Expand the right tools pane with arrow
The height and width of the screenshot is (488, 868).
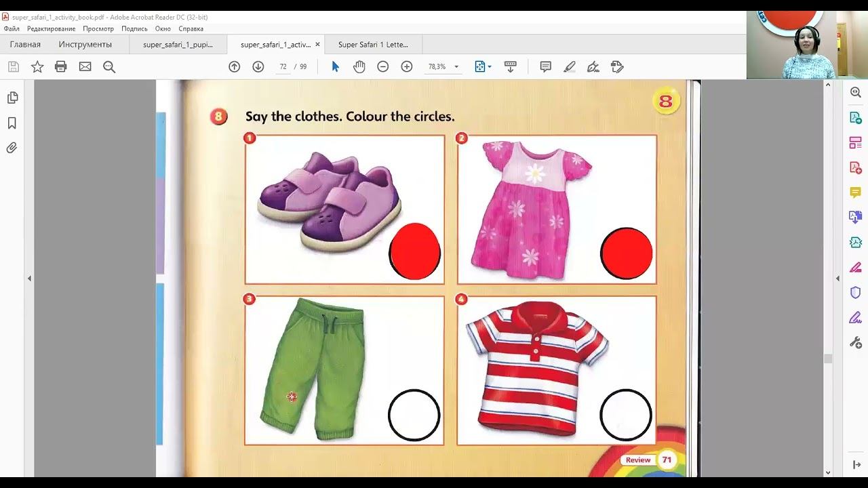point(856,465)
